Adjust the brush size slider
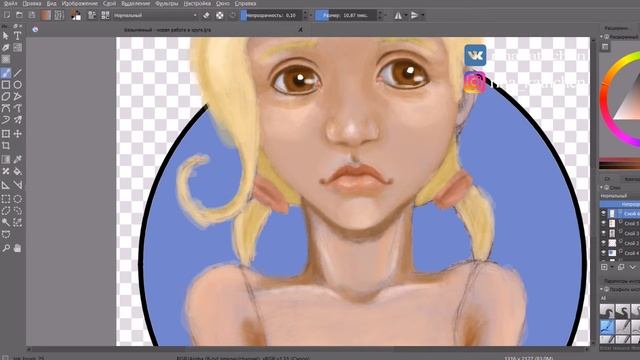The image size is (640, 360). click(x=346, y=15)
